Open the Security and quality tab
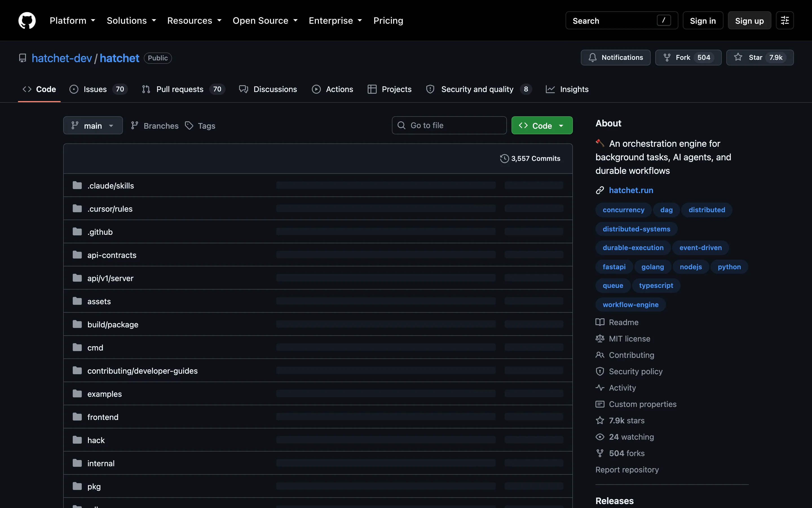 coord(479,89)
